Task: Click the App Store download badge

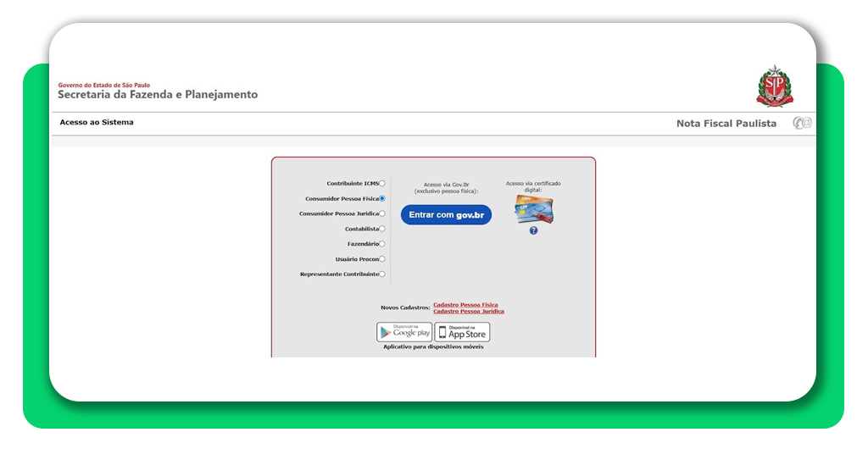Action: [x=462, y=332]
